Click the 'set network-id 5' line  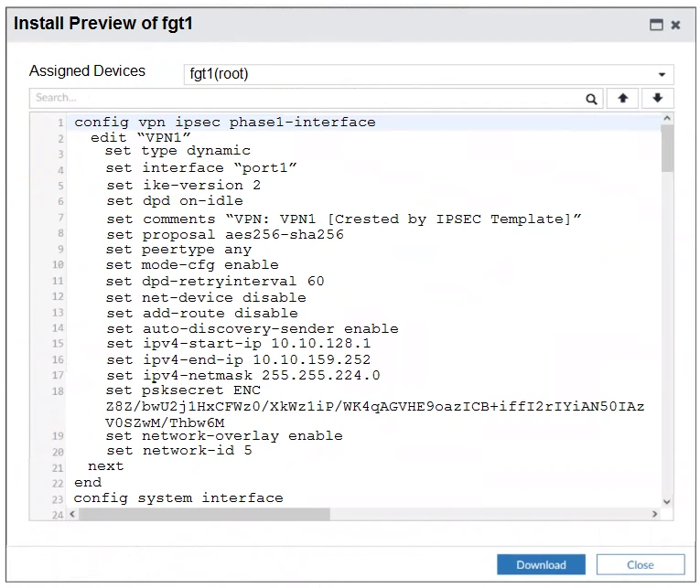click(178, 451)
